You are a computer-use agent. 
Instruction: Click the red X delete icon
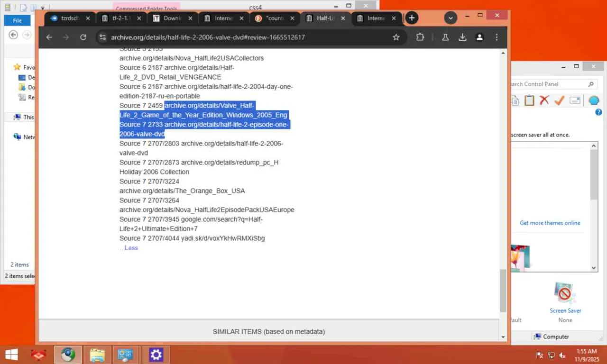point(544,100)
